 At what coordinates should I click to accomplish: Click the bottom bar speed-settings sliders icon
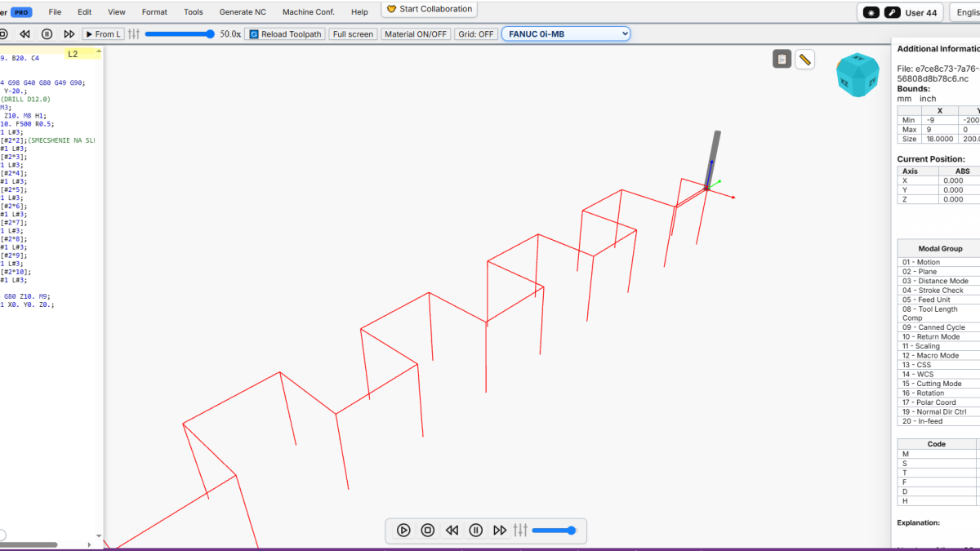click(520, 531)
